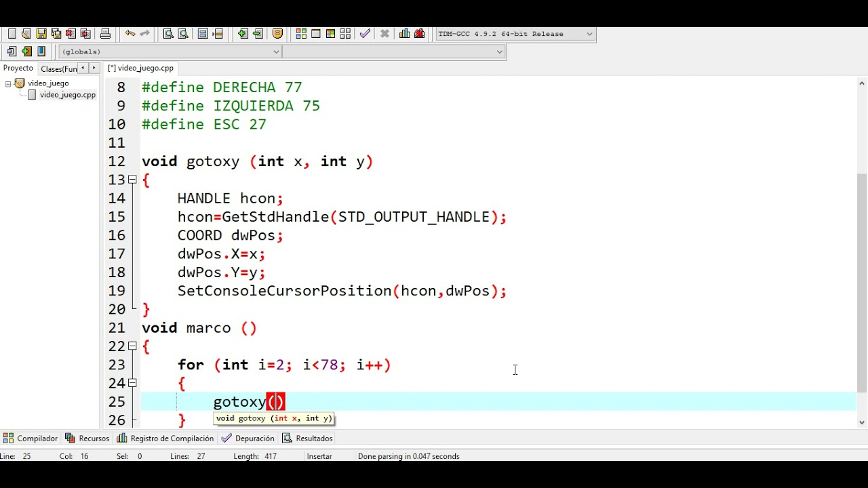Save the current file with floppy icon
This screenshot has width=868, height=488.
41,34
